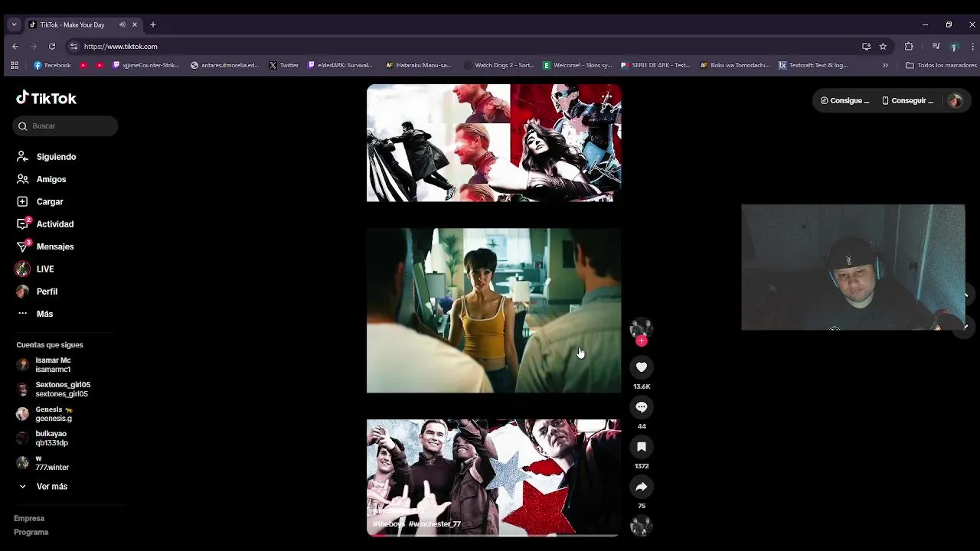Open comments via the speech bubble icon
Viewport: 980px width, 551px height.
(642, 407)
